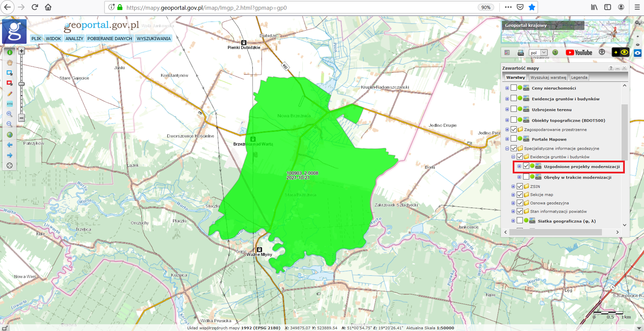644x331 pixels.
Task: Open the XYH coordinates tool
Action: click(x=10, y=104)
